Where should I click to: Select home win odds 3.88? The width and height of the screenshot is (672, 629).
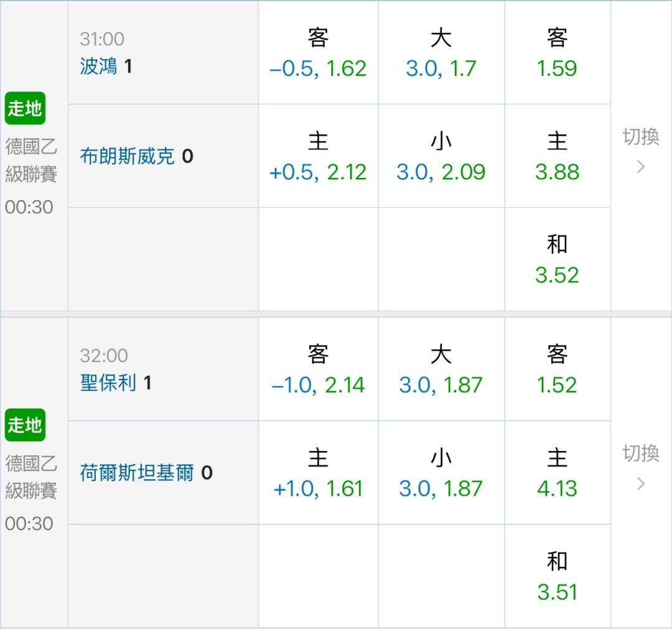coord(557,156)
